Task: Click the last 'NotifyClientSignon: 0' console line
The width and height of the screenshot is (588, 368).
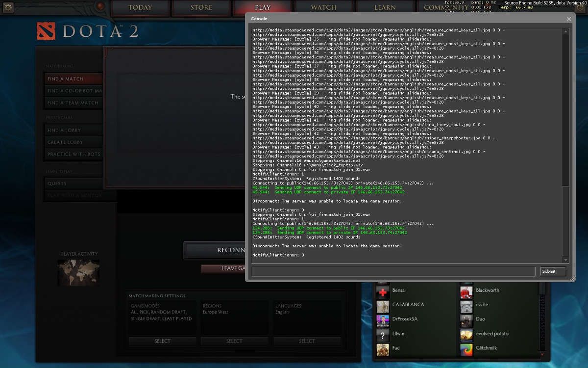Action: pos(278,255)
